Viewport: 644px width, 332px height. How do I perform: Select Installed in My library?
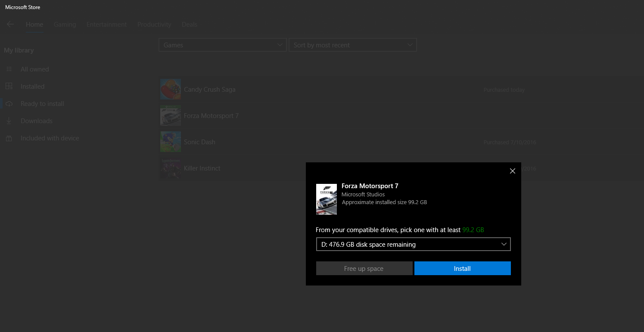click(33, 87)
